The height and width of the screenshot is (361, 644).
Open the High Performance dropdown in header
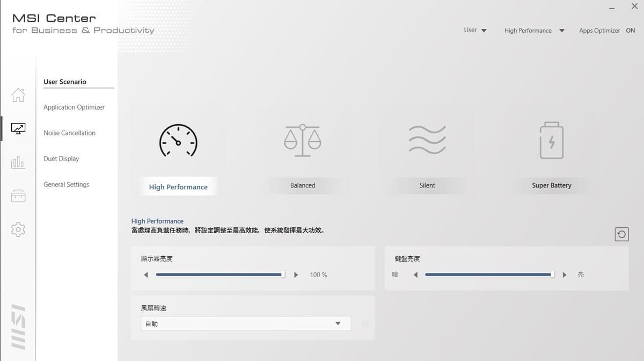click(535, 31)
